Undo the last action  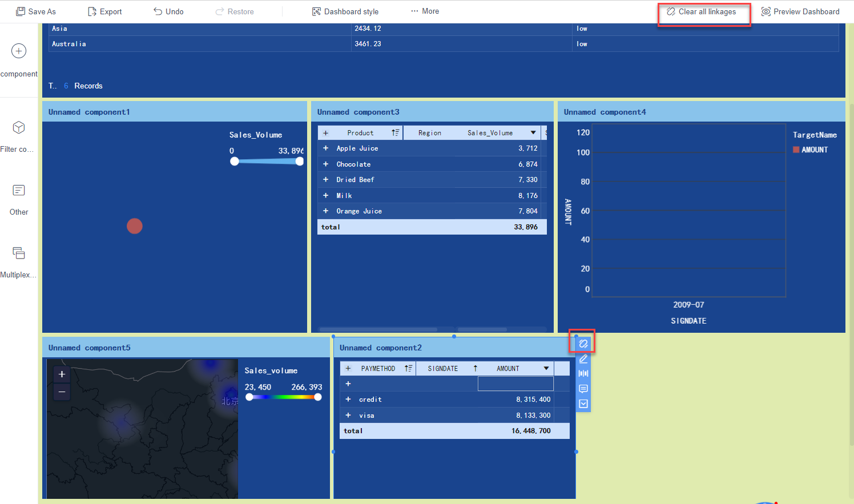pyautogui.click(x=168, y=11)
